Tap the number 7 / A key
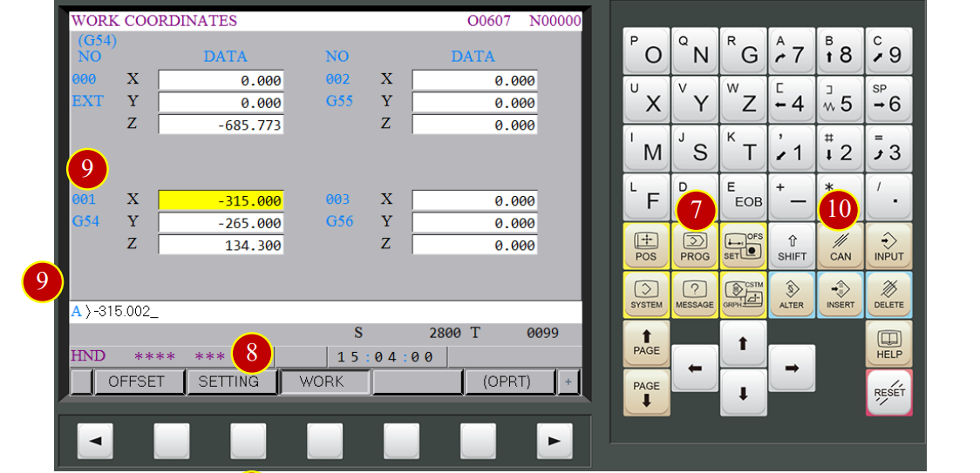 792,51
